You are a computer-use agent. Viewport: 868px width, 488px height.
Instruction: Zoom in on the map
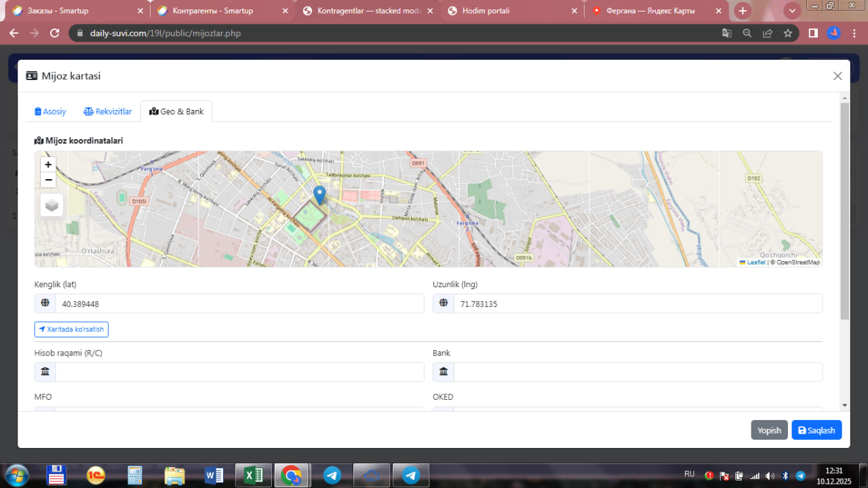[x=48, y=165]
